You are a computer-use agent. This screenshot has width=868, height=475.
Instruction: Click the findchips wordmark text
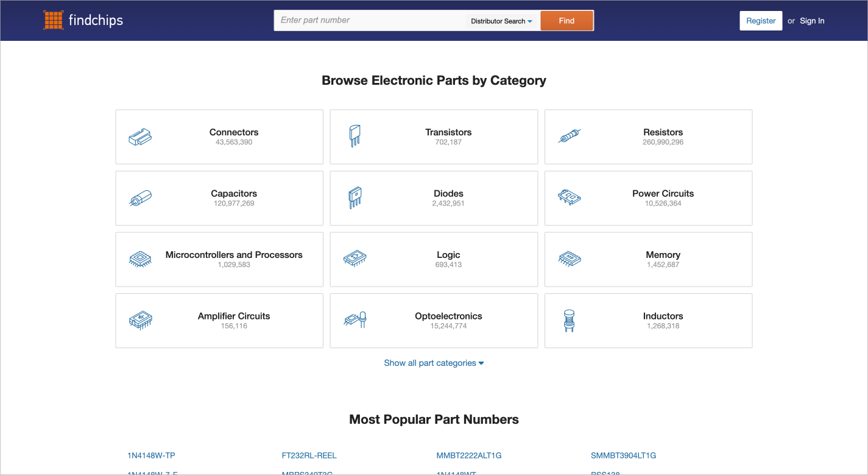[96, 20]
